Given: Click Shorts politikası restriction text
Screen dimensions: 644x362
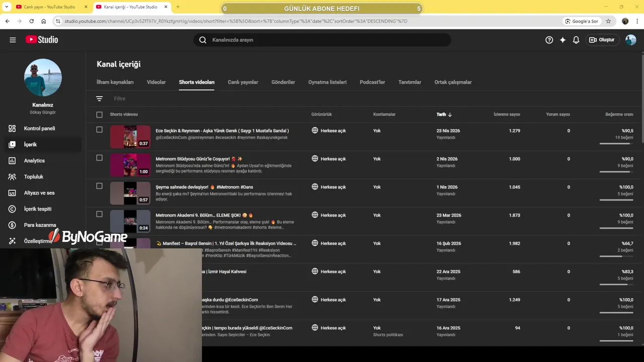Looking at the screenshot, I should point(388,335).
